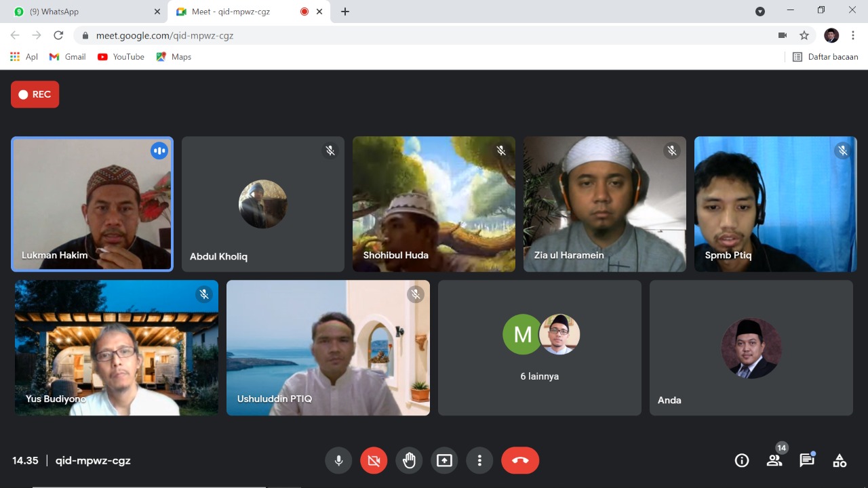Click the Anda self-view avatar
Image resolution: width=868 pixels, height=488 pixels.
click(x=751, y=348)
